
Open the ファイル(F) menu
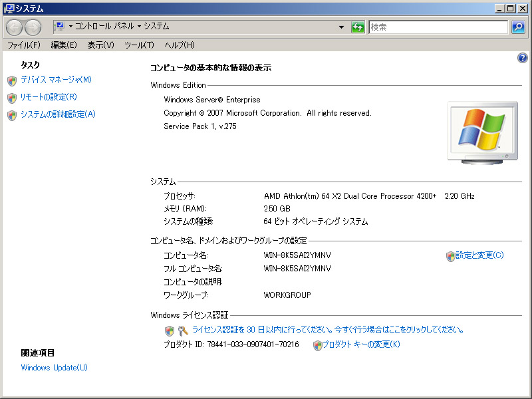click(24, 45)
